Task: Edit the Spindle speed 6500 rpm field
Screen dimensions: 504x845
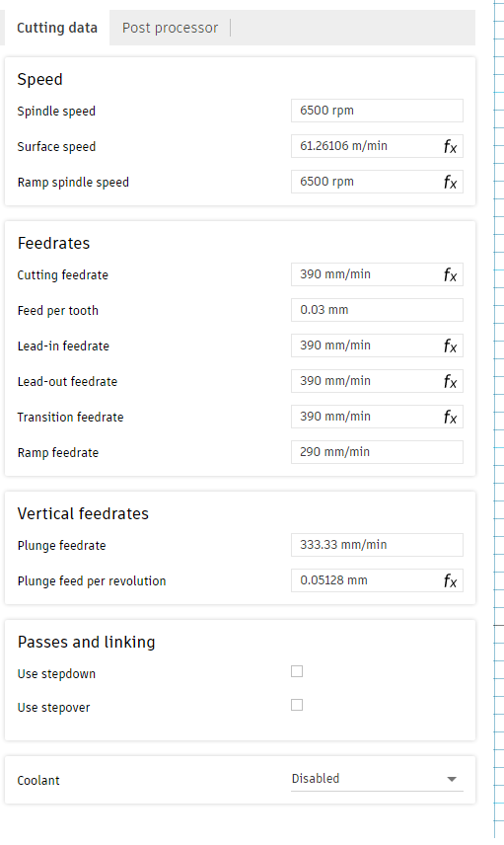Action: [377, 111]
